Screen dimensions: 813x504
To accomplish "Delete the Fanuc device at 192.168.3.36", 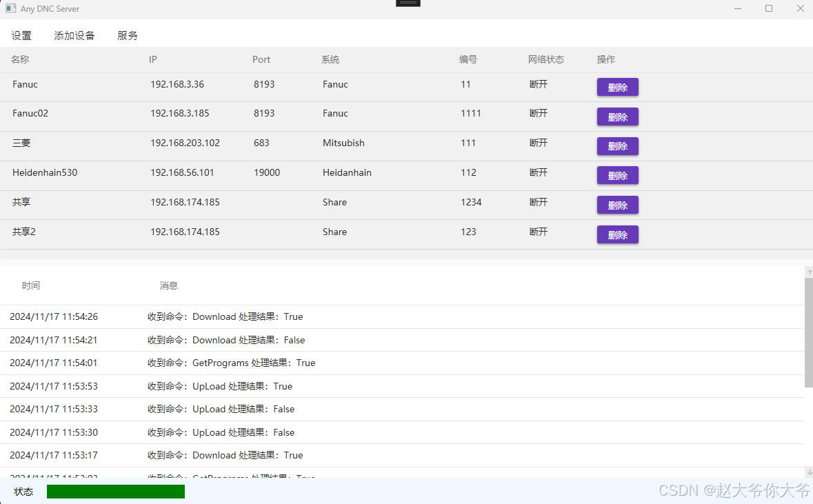I will pos(618,87).
